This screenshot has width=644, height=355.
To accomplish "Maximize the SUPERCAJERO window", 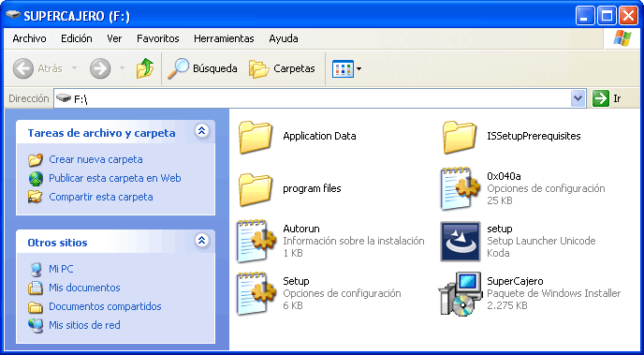I will (607, 16).
